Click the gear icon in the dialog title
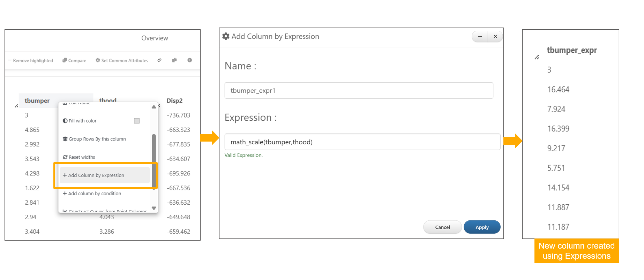This screenshot has height=280, width=644. pos(226,36)
